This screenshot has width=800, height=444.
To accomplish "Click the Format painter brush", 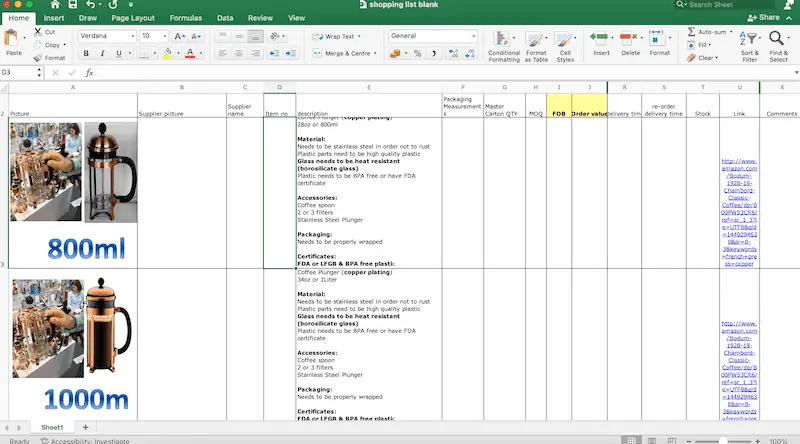I will click(38, 58).
